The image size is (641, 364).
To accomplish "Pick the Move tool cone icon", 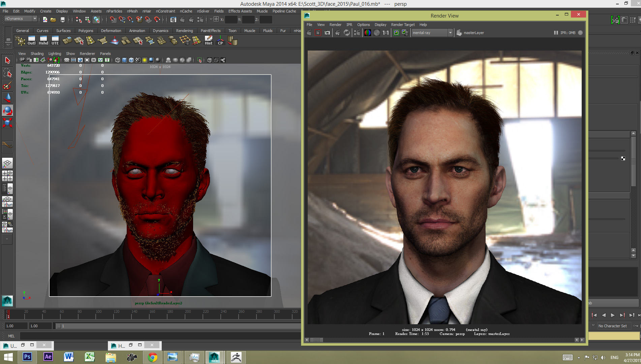I will tap(7, 98).
